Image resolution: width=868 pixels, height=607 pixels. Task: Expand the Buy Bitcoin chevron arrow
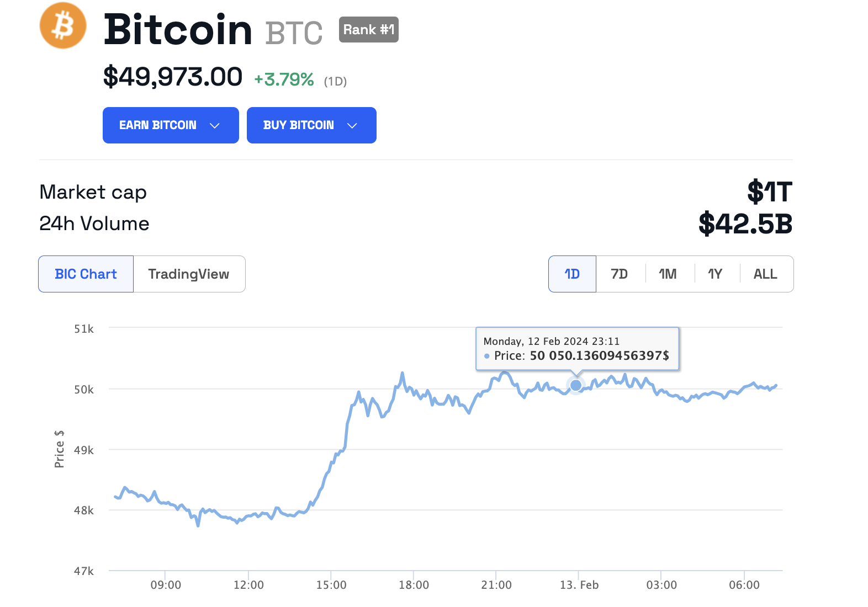coord(352,126)
